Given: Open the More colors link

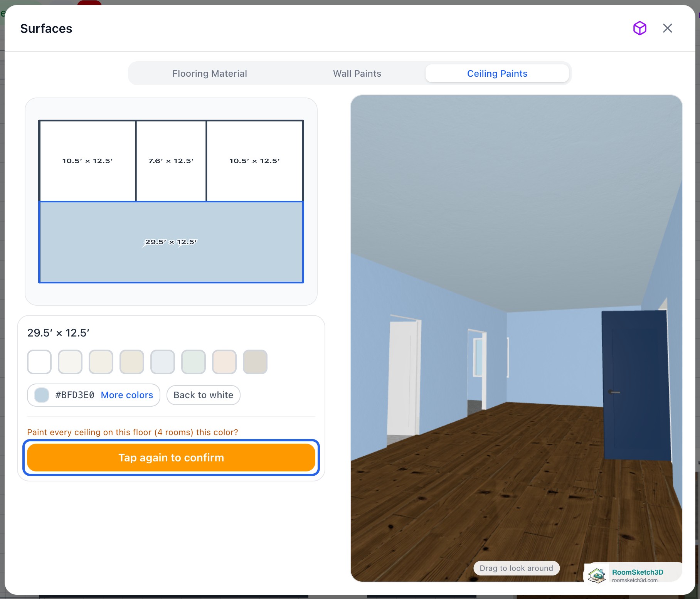Looking at the screenshot, I should pos(127,395).
